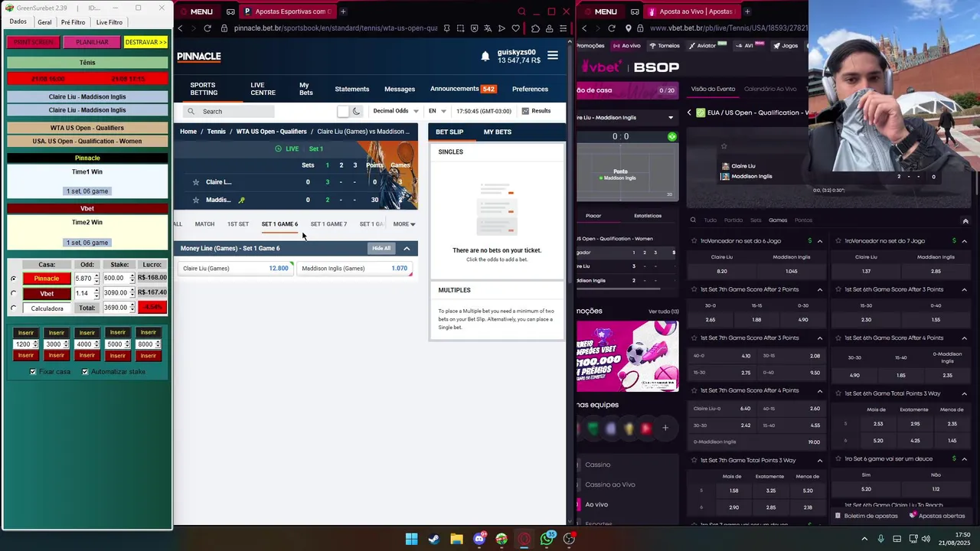
Task: Collapse 1st Set 6th Game Score After 3 Points
Action: 964,289
